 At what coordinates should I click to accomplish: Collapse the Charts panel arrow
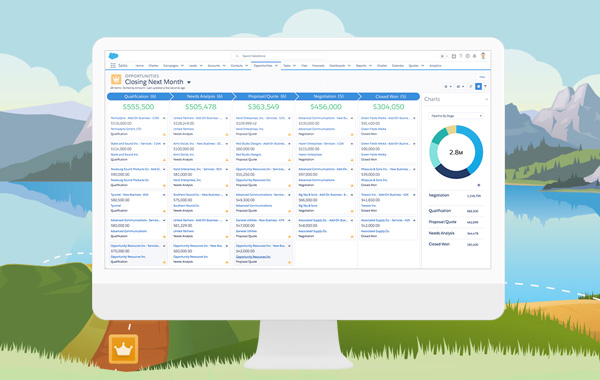point(486,99)
